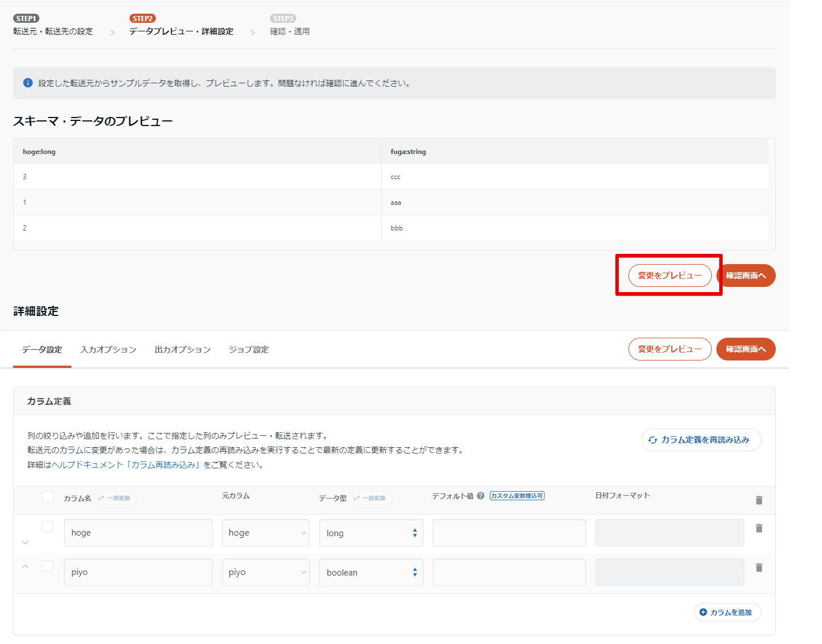This screenshot has width=822, height=644.
Task: Click the カラム定義 section heading
Action: tap(49, 402)
